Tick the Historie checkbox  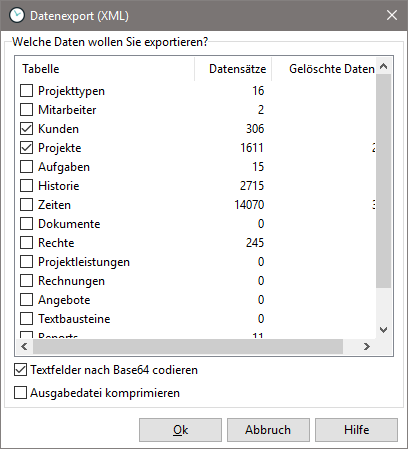[x=26, y=186]
